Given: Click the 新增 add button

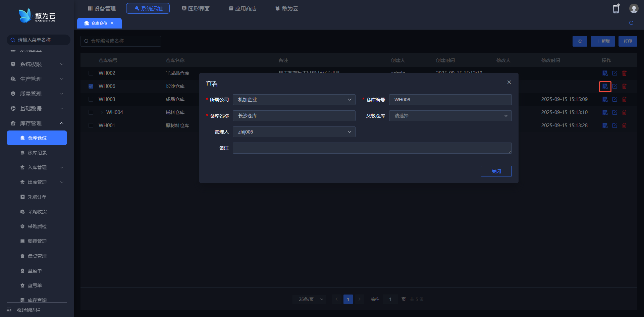Looking at the screenshot, I should click(603, 41).
